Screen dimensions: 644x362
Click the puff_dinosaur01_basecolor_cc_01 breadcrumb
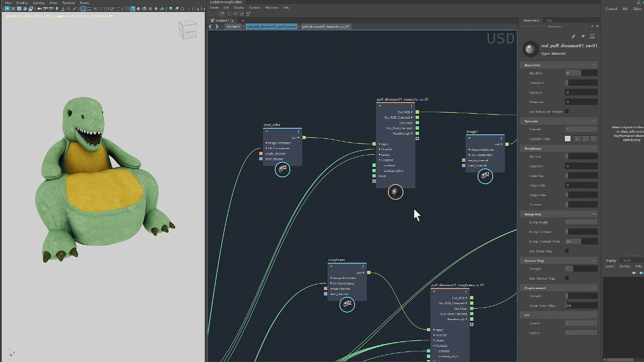[x=326, y=27]
